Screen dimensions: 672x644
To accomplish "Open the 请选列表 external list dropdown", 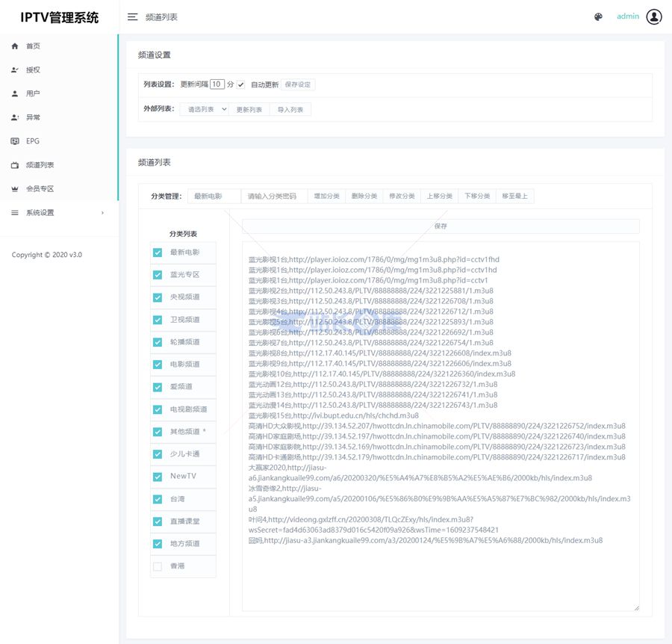I will click(204, 110).
